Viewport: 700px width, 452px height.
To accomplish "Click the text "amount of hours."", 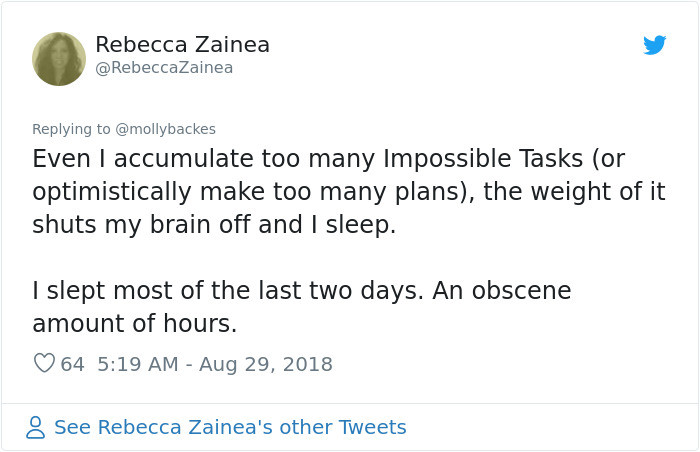I will point(134,323).
